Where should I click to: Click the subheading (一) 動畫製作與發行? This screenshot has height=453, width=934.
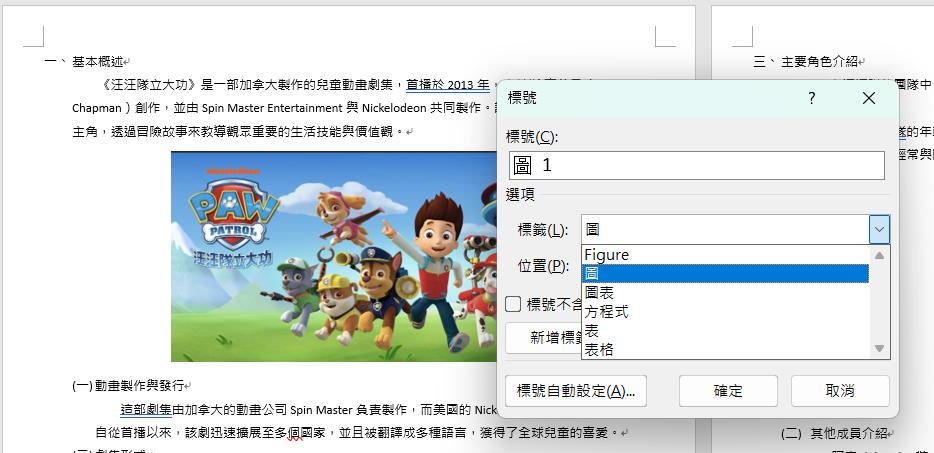point(128,386)
